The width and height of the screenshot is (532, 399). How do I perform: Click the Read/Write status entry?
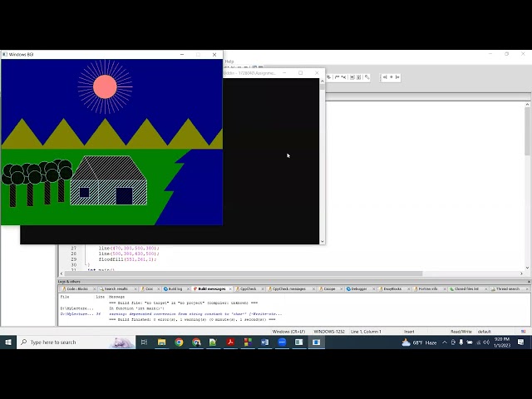click(x=461, y=332)
